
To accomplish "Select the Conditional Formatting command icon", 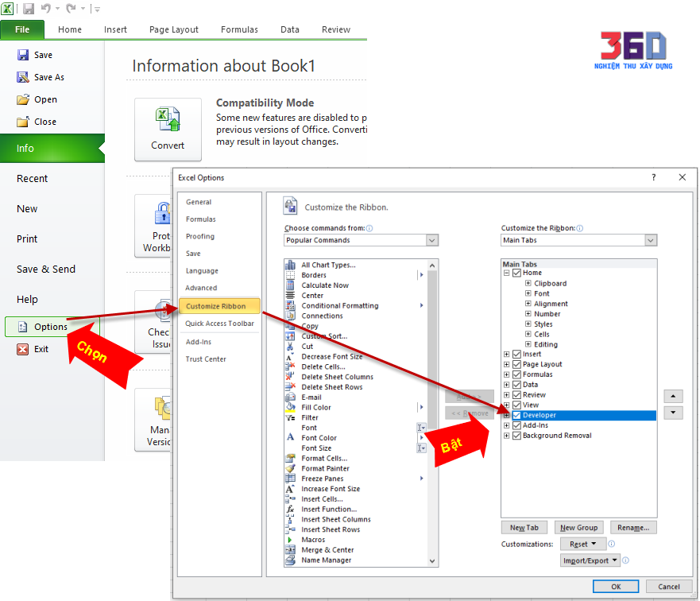I will pyautogui.click(x=290, y=305).
